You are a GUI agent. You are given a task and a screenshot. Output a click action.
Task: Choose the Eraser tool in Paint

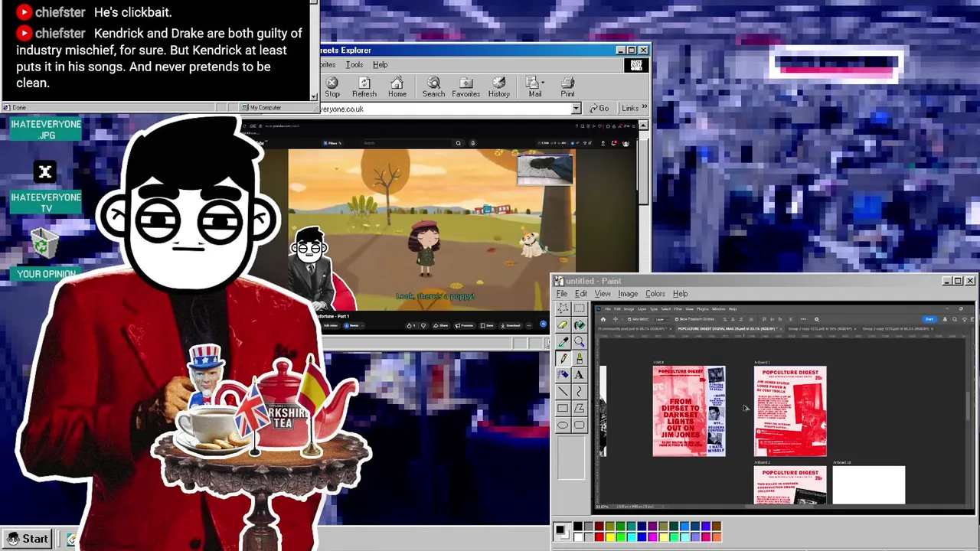click(563, 324)
